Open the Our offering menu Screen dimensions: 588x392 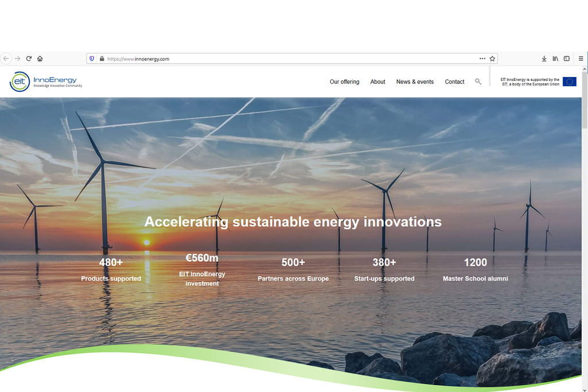(344, 81)
